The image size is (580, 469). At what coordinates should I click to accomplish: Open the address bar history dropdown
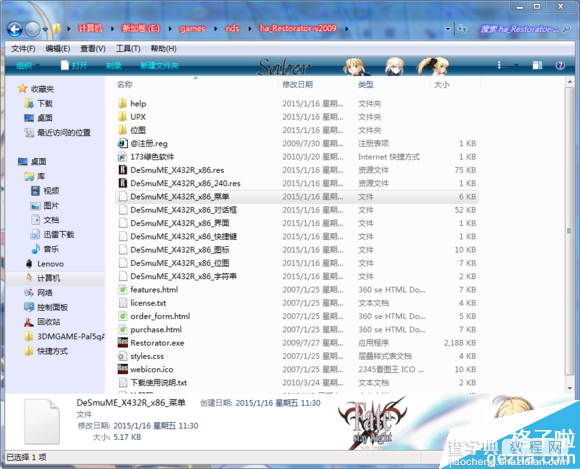click(448, 29)
